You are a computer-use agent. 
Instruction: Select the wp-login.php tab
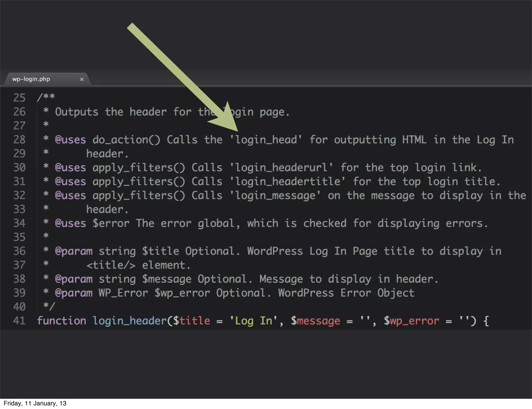tap(31, 79)
